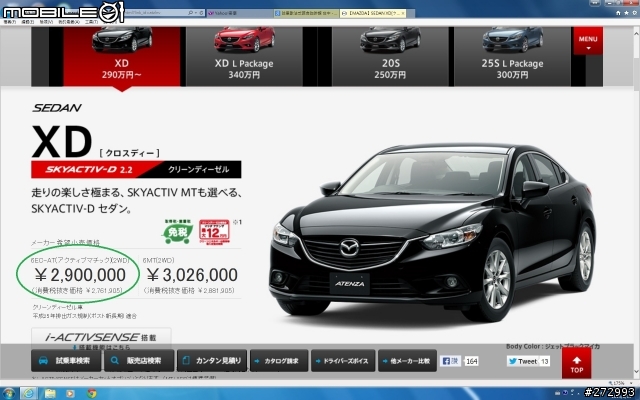This screenshot has width=640, height=400.
Task: Open the media player taskbar icon
Action: pos(70,393)
